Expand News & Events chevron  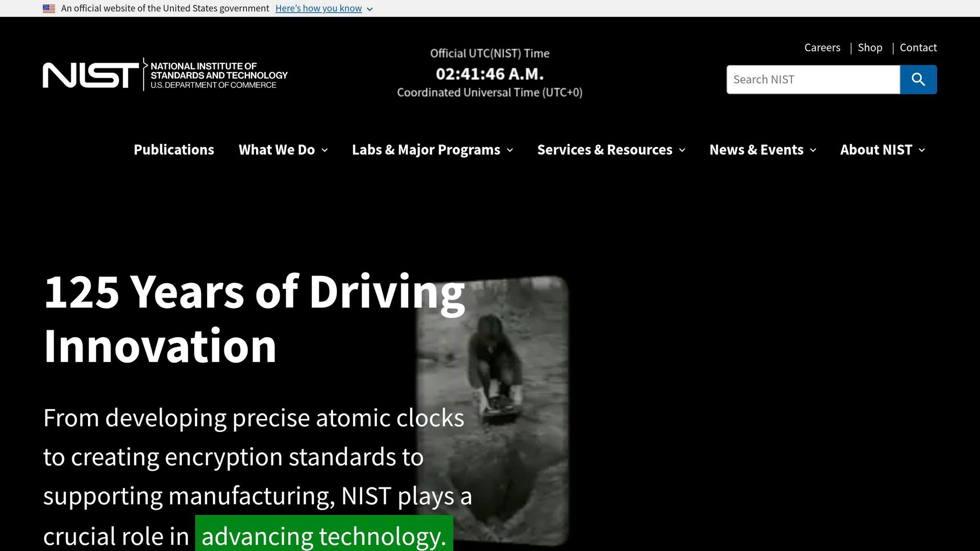(x=813, y=150)
